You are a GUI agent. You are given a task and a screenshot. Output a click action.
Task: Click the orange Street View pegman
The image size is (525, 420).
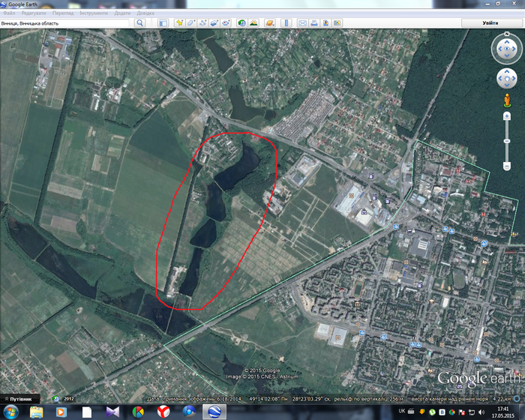tap(507, 100)
